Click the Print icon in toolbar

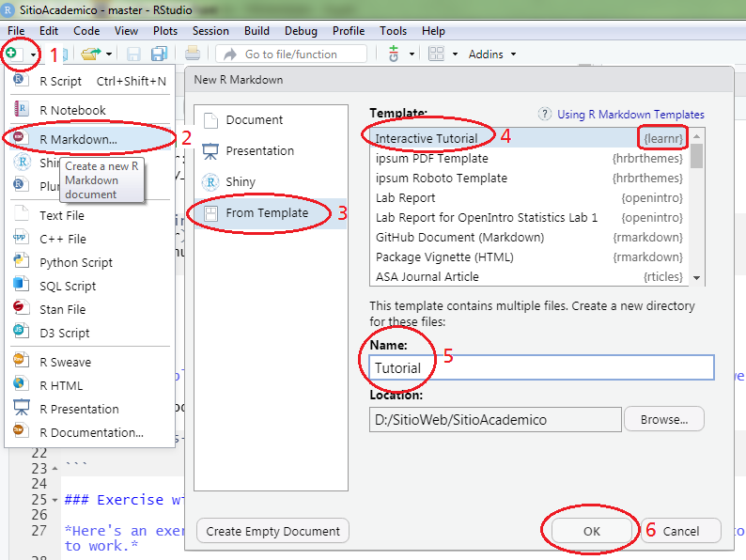coord(193,54)
